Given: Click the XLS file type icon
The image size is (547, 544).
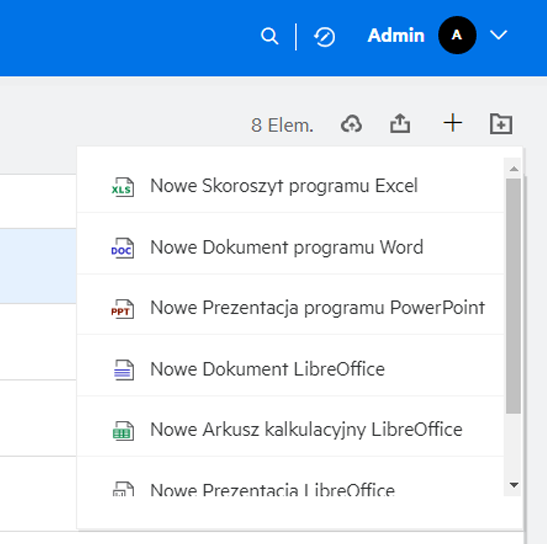Looking at the screenshot, I should pos(122,187).
